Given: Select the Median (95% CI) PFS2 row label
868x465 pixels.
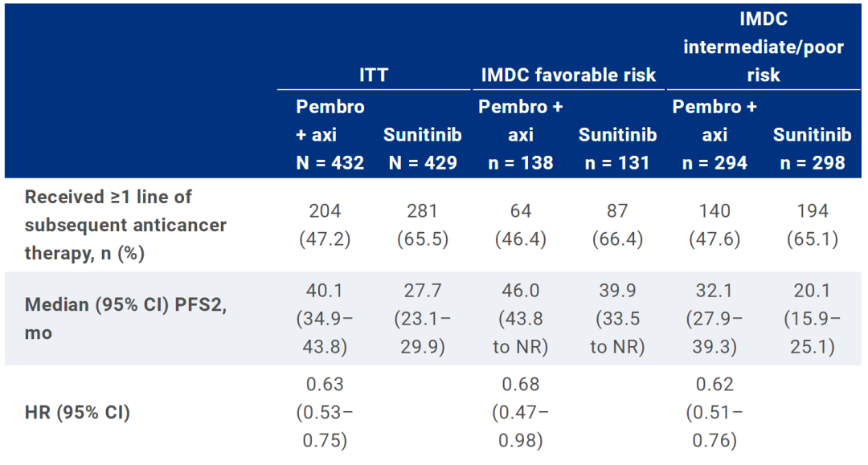Looking at the screenshot, I should pyautogui.click(x=125, y=319).
